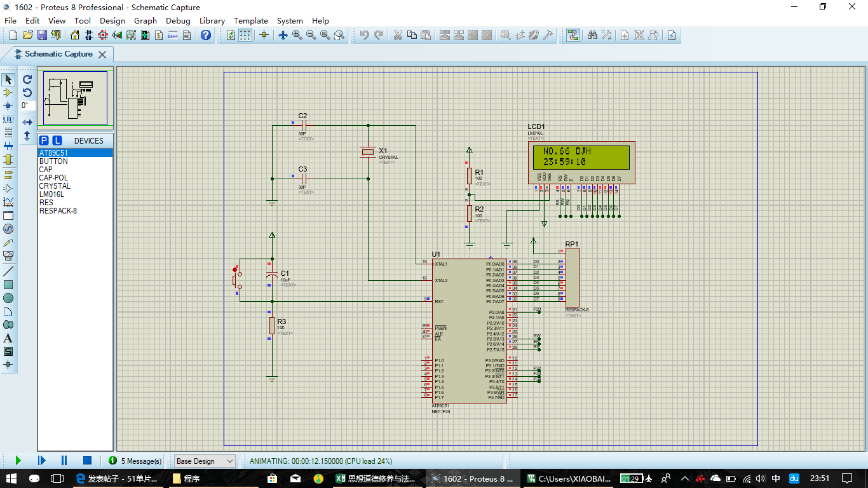Select the 2D Text tool
The image size is (868, 488).
coord(8,338)
